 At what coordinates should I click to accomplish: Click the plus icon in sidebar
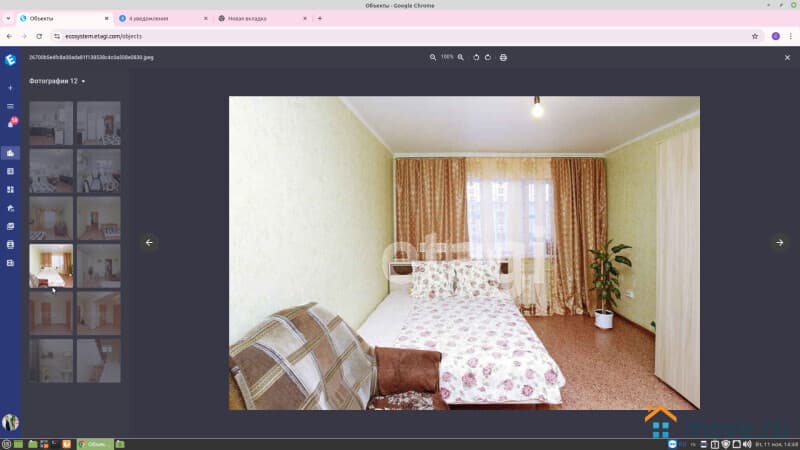[x=11, y=88]
